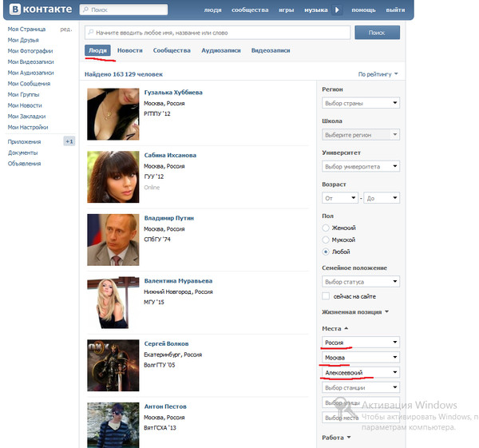This screenshot has height=448, width=479.
Task: Open Гузалька Хуббиева profile name link
Action: [173, 93]
